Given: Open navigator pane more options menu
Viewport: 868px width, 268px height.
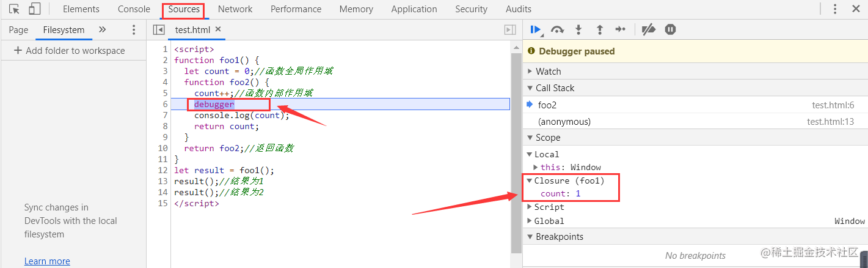Looking at the screenshot, I should 134,29.
